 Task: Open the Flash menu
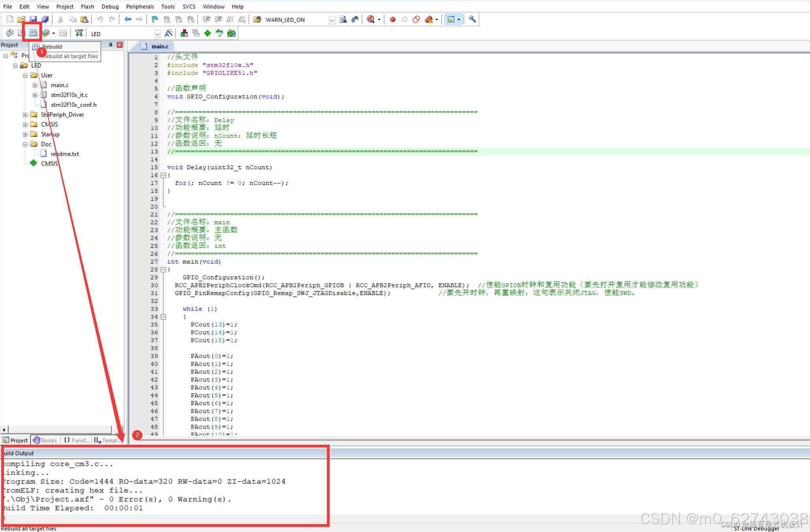click(x=87, y=6)
